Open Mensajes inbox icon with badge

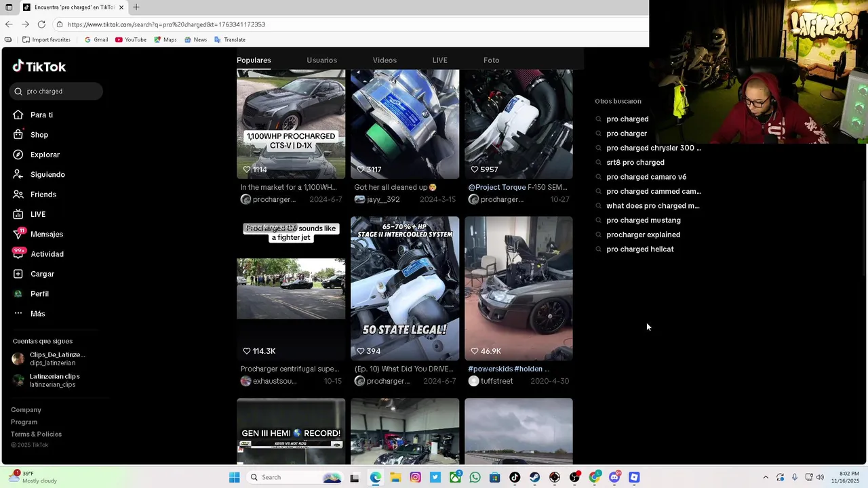(x=18, y=234)
